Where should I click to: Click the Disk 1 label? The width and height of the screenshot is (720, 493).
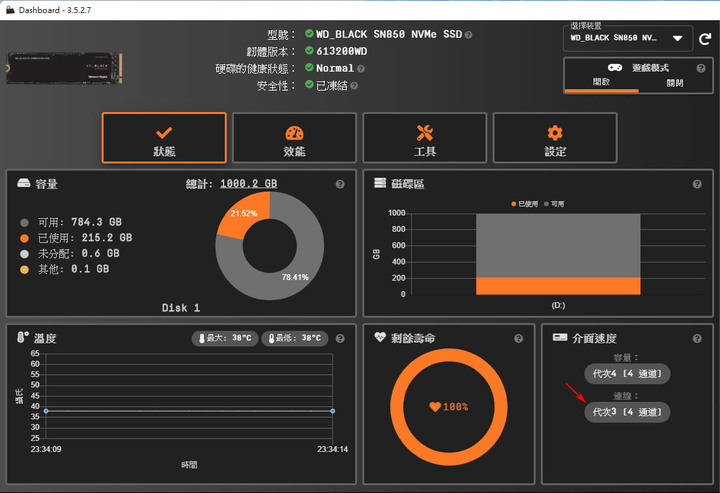click(181, 308)
